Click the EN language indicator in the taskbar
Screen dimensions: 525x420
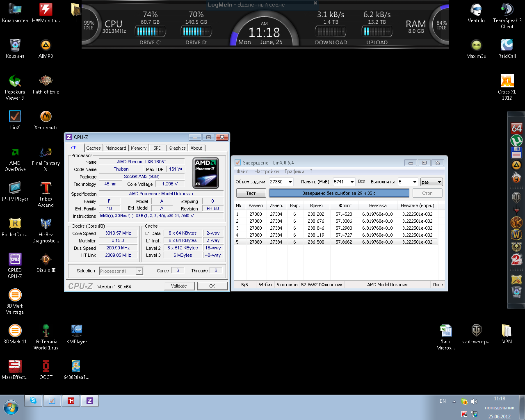(x=443, y=401)
